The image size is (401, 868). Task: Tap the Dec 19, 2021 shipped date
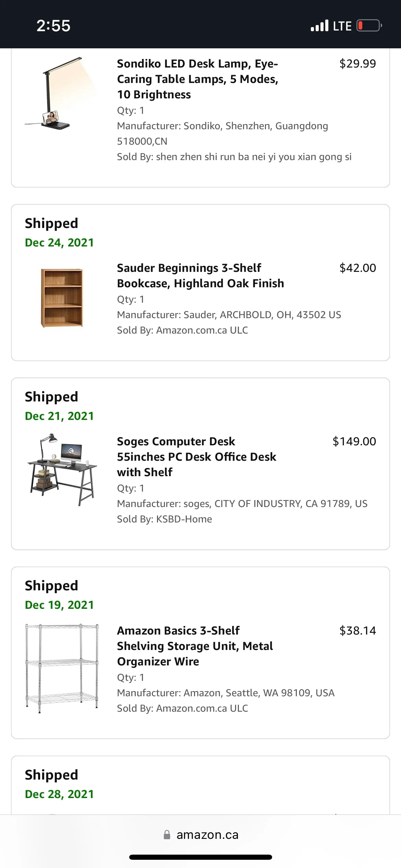pos(59,604)
